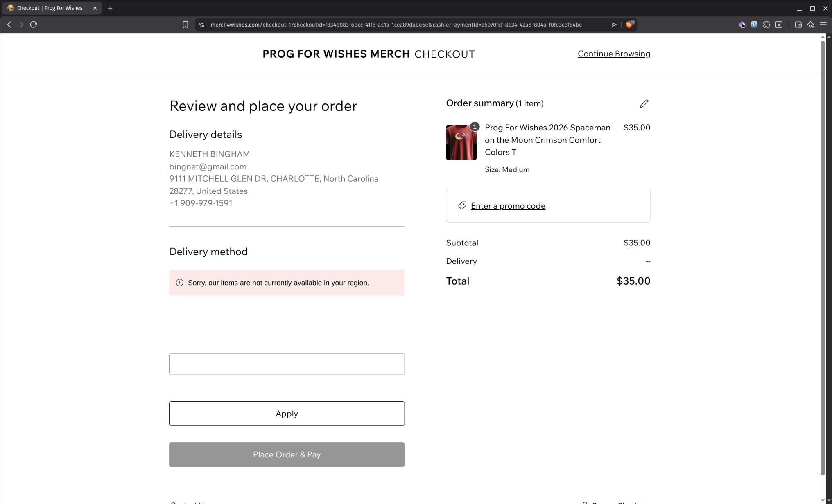Open the site settings icon in address bar
Screen dimensions: 832x504
pos(201,25)
